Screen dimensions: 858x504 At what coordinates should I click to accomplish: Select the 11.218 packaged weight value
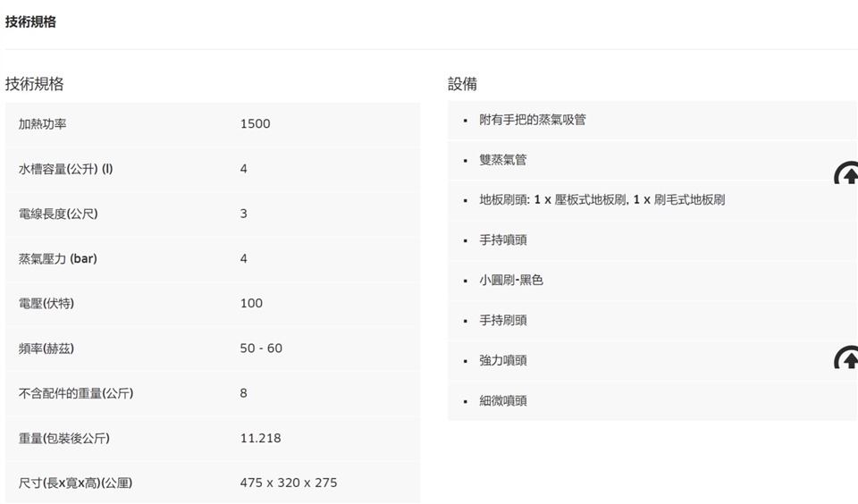[260, 438]
